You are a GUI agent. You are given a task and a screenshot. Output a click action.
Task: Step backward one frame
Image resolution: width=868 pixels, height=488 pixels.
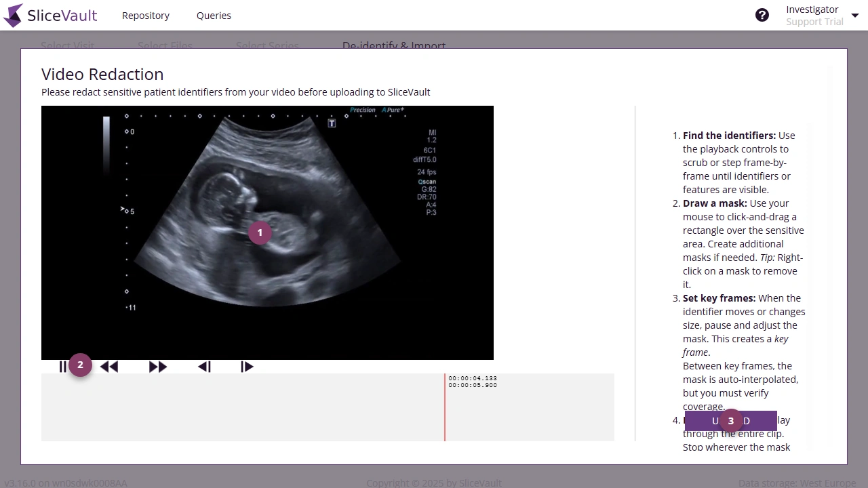[x=204, y=366]
